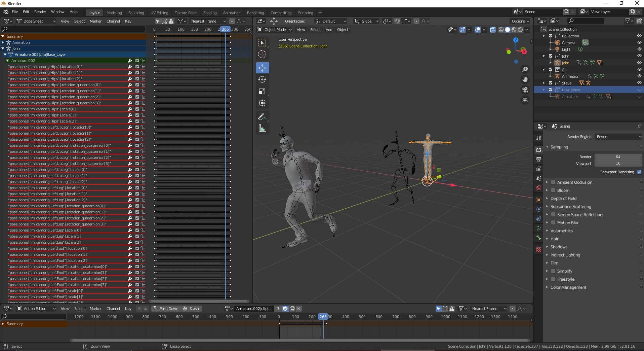Open the Tool properties tab

(x=539, y=138)
